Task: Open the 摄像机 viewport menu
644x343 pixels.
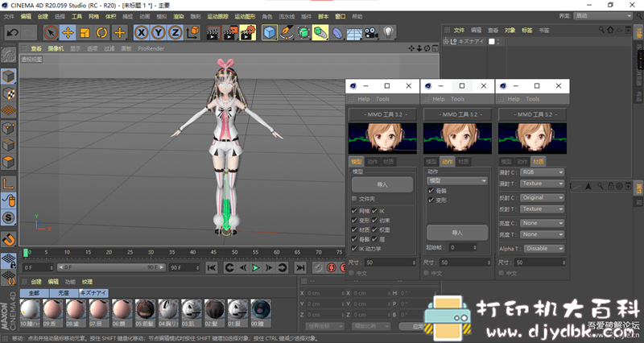Action: (56, 48)
